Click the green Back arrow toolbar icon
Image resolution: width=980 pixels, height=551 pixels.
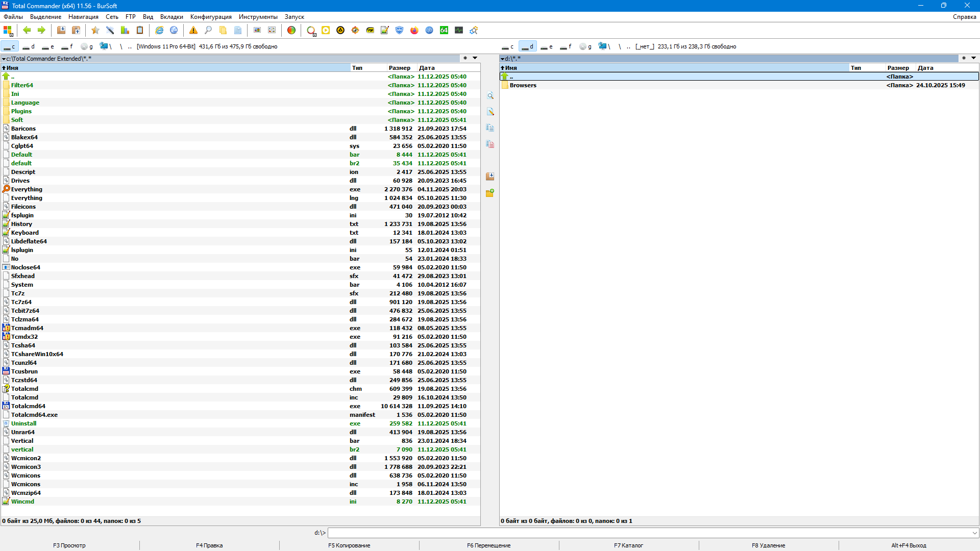tap(27, 30)
